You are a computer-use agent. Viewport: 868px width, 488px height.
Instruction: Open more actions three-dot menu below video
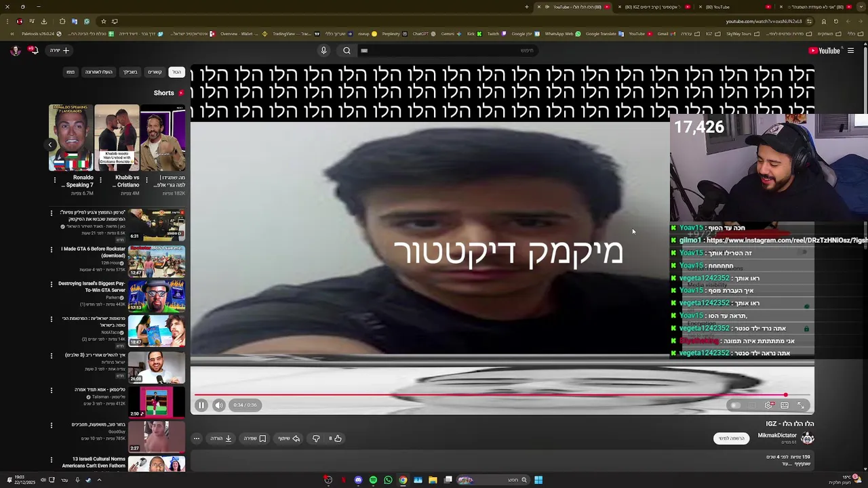tap(197, 439)
